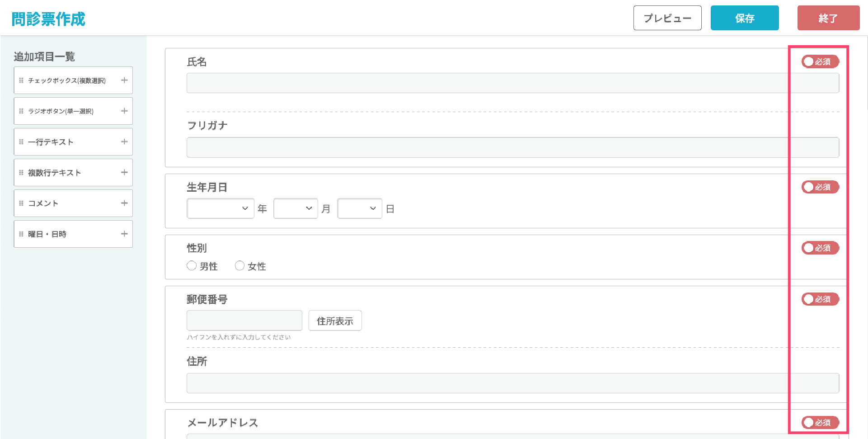Add 一行テキスト item via plus icon
The height and width of the screenshot is (439, 868).
click(124, 142)
